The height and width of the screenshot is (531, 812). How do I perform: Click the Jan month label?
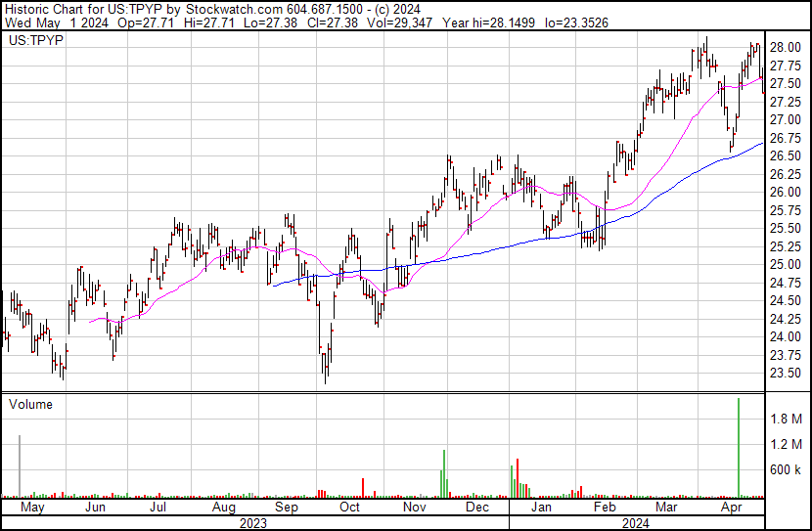coord(541,508)
